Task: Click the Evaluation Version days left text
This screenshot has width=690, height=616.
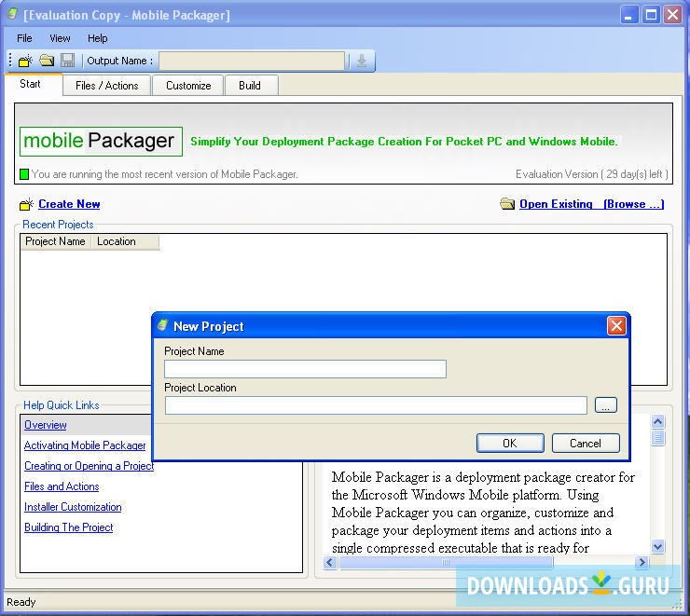Action: [592, 174]
